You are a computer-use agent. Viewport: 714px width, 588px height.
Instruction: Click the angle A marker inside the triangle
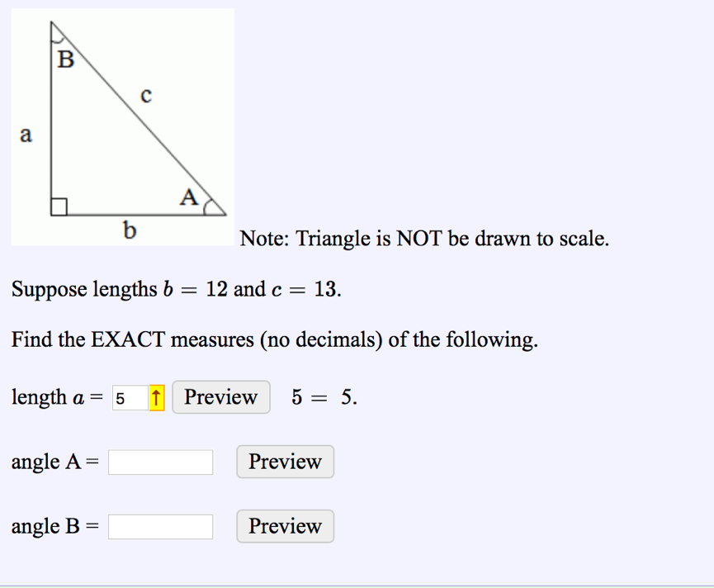point(206,205)
